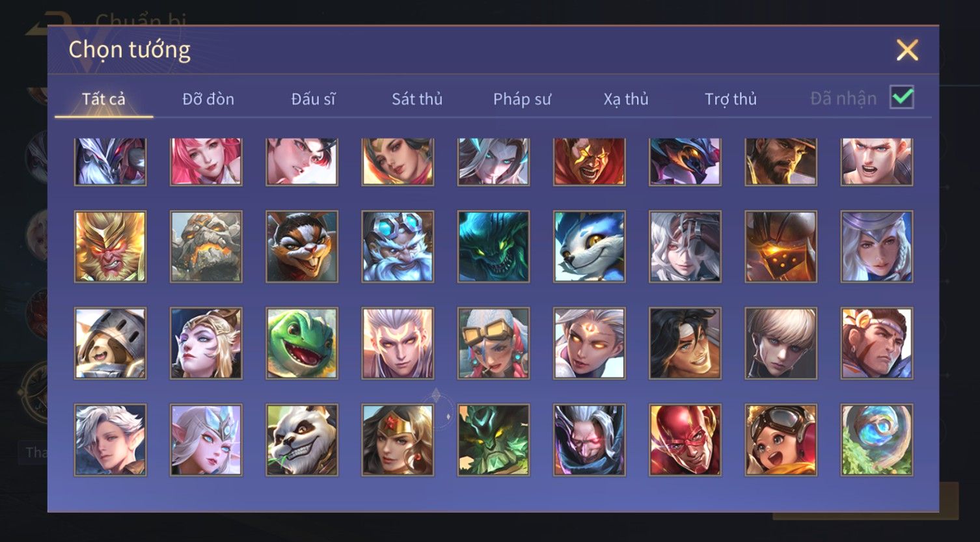
Task: Select the raccoon hero portrait
Action: (x=302, y=247)
